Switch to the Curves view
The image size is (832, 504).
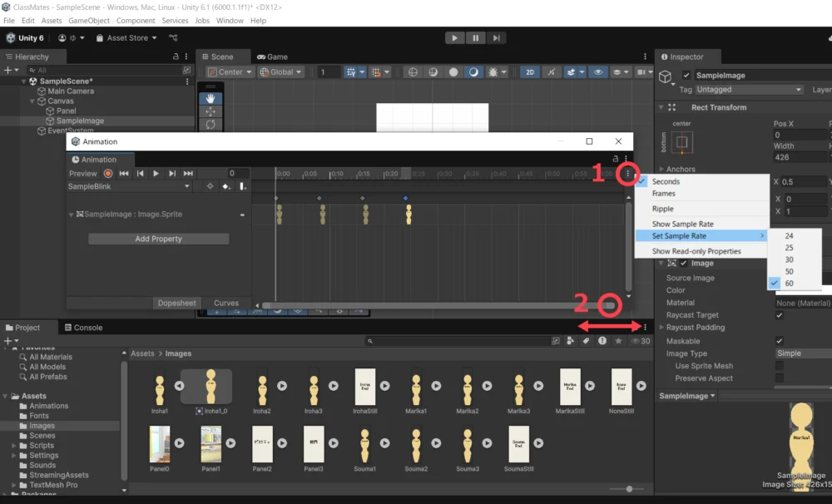(x=226, y=304)
